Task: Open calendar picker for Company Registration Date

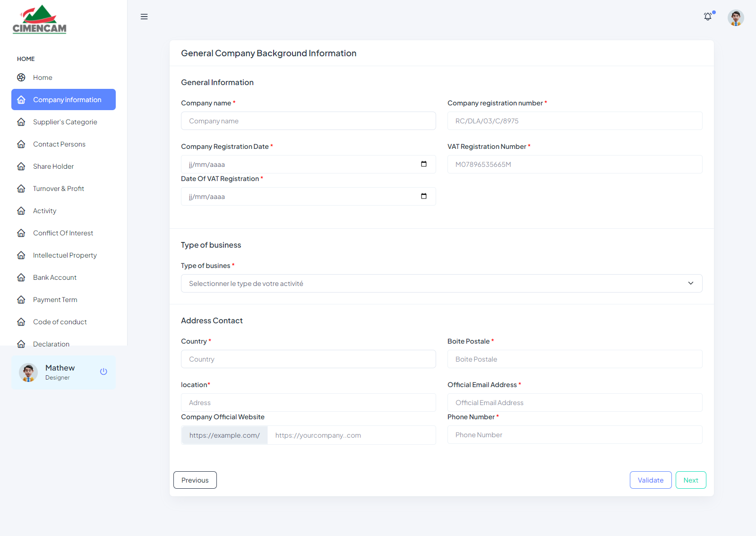Action: 423,164
